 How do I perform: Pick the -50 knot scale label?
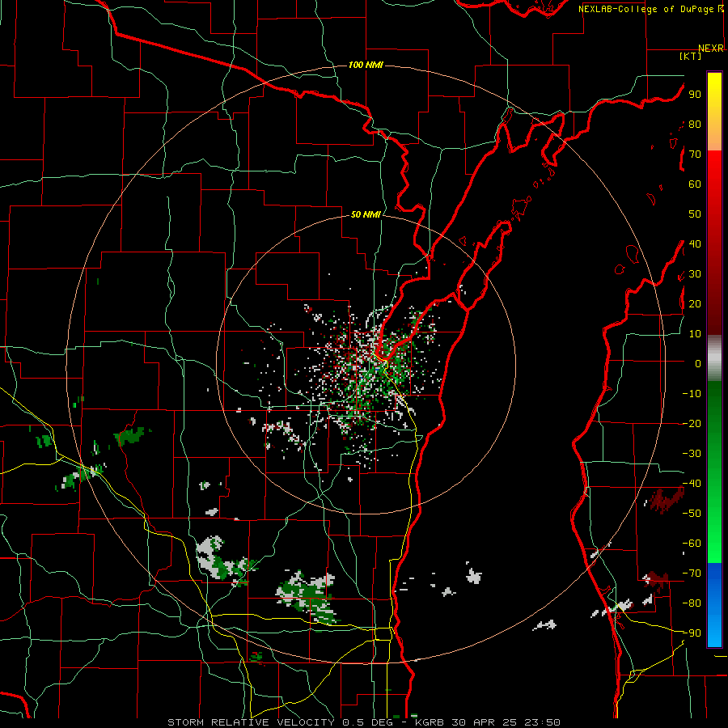(692, 514)
